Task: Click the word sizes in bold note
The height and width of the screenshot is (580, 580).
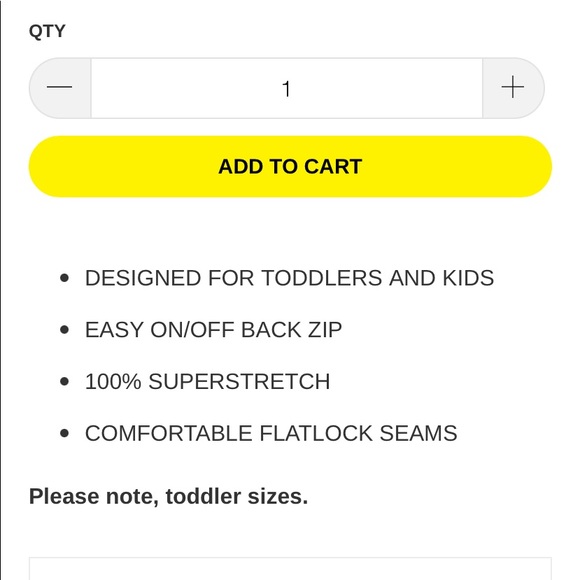Action: coord(278,496)
